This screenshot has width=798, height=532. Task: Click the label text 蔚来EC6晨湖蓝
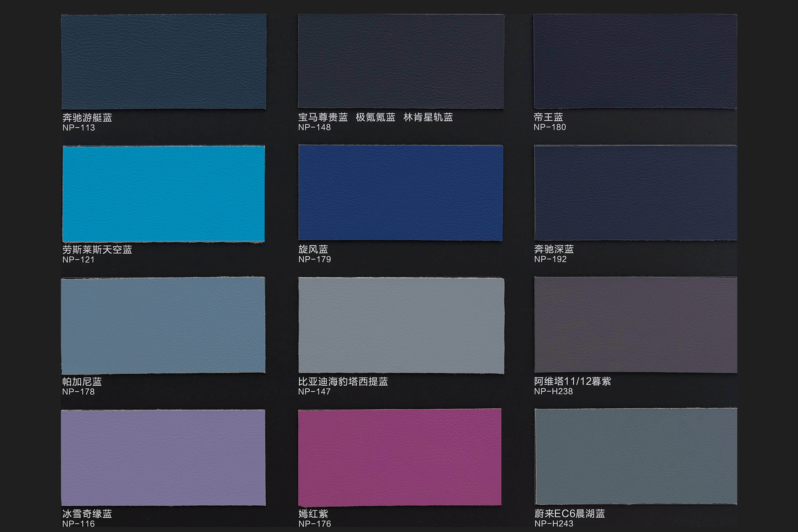point(570,514)
